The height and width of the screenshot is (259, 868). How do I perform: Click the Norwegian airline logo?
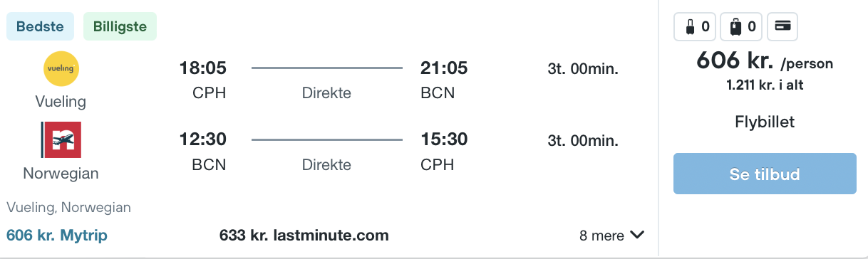coord(61,139)
